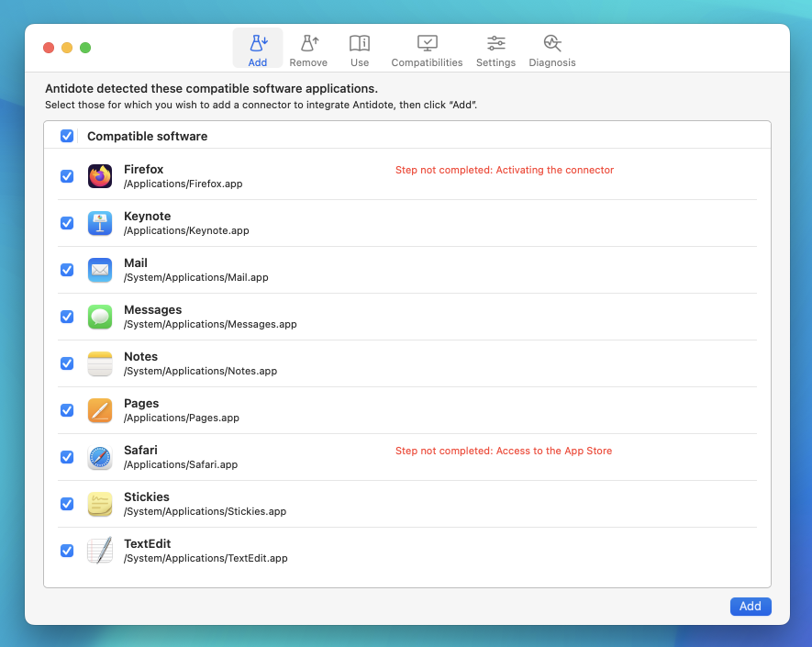Switch to the Use tab
Image resolution: width=812 pixels, height=647 pixels.
[360, 50]
